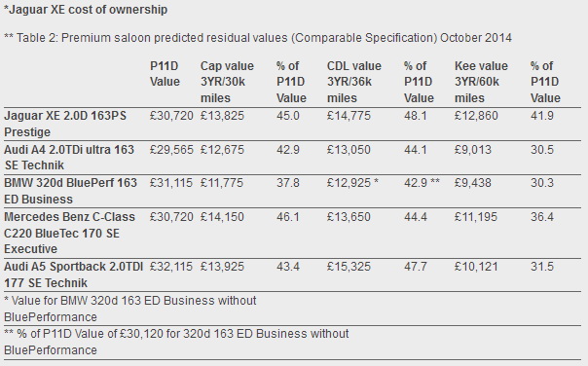Click the £13,825 Cap value cell
This screenshot has width=588, height=366.
click(222, 116)
